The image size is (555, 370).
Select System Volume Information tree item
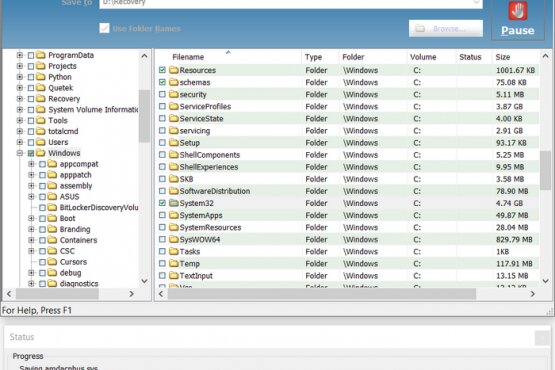(93, 110)
